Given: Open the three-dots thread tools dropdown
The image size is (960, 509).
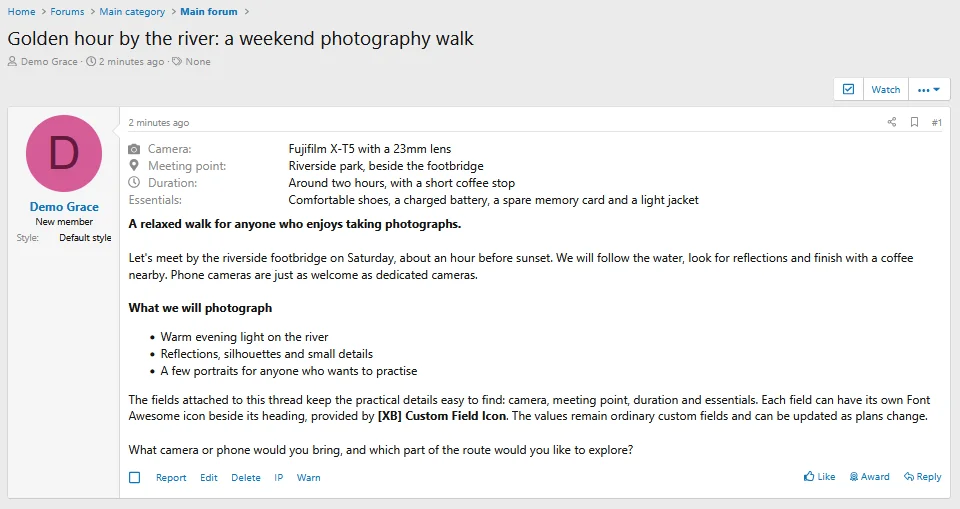Looking at the screenshot, I should (x=929, y=89).
